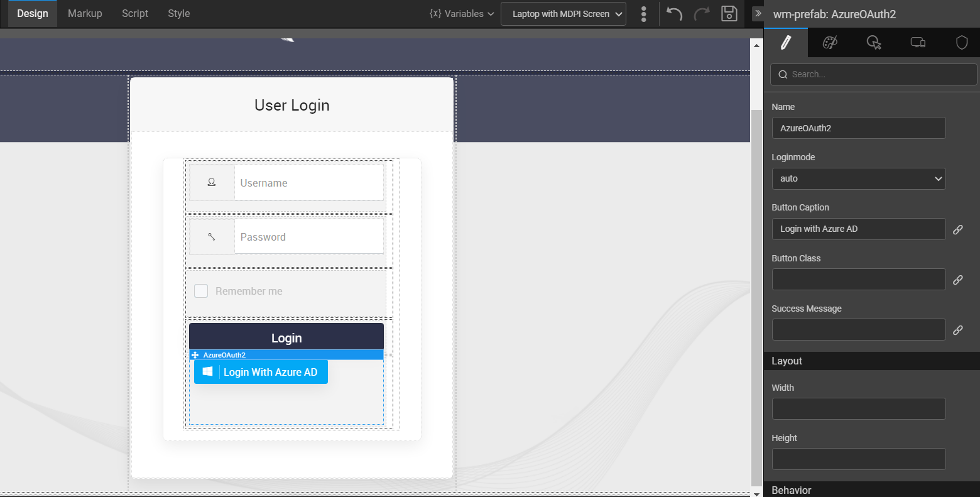Screen dimensions: 980x497
Task: Expand the Loginmode auto dropdown
Action: (858, 178)
